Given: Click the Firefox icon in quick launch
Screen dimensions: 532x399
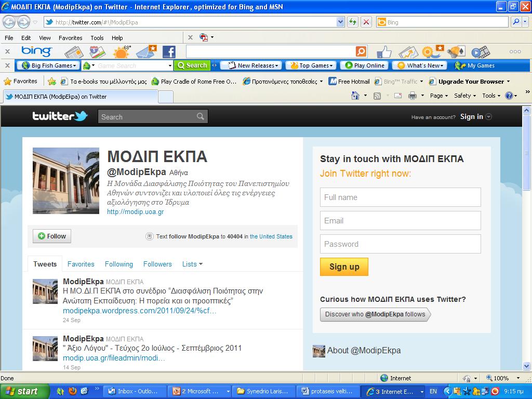Looking at the screenshot, I should pyautogui.click(x=73, y=391).
